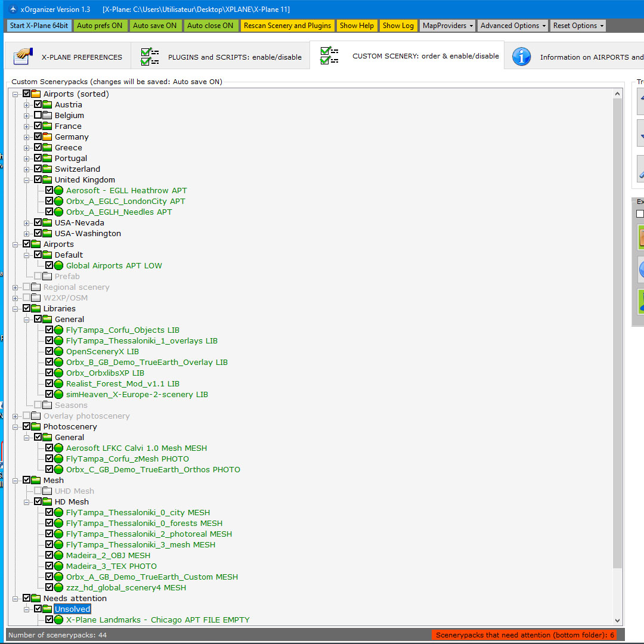Click the blue information icon for Airports
This screenshot has height=644, width=644.
pyautogui.click(x=522, y=57)
